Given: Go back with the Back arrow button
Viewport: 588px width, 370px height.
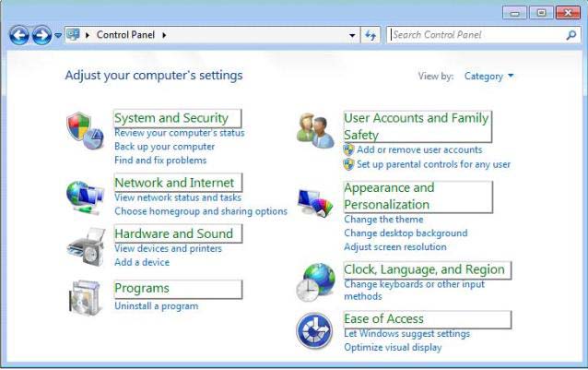Looking at the screenshot, I should (19, 36).
